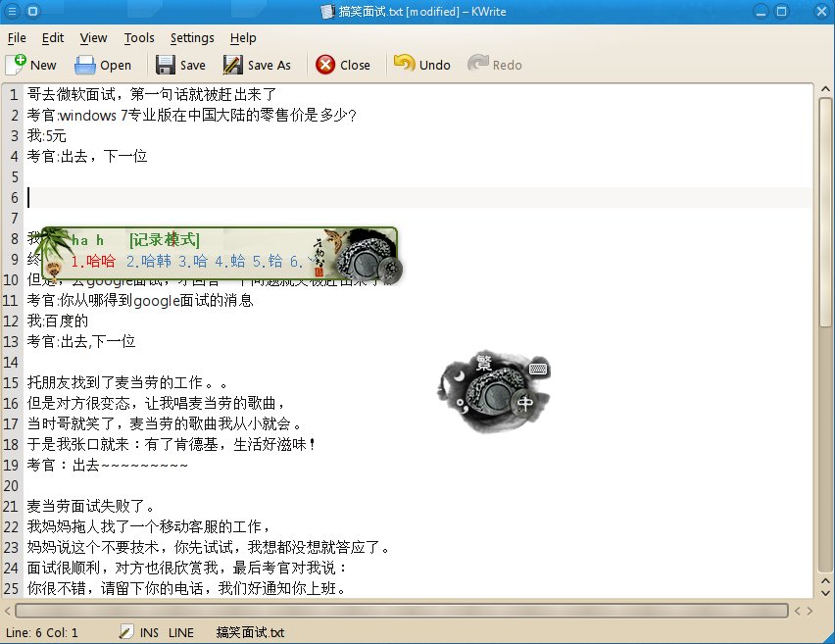This screenshot has height=644, width=835.
Task: Toggle LINE selection mode in the status bar
Action: (181, 633)
